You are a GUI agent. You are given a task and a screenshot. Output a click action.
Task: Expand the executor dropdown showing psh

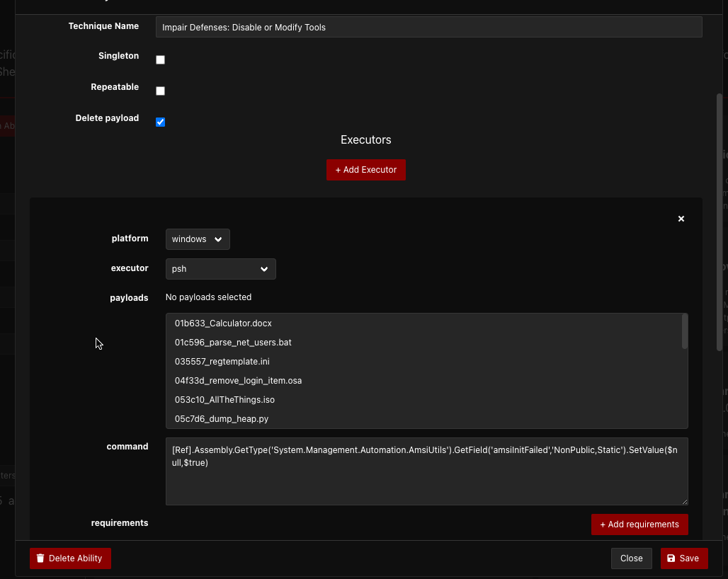click(220, 269)
